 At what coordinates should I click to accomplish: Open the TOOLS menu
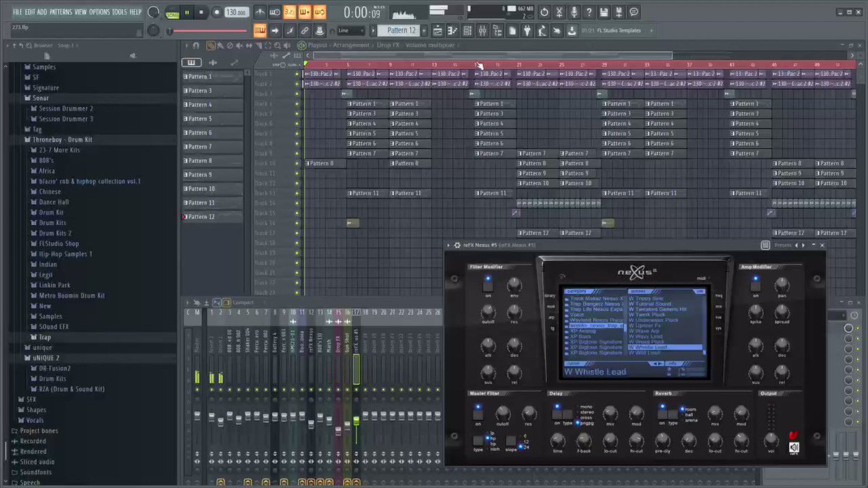pyautogui.click(x=119, y=12)
